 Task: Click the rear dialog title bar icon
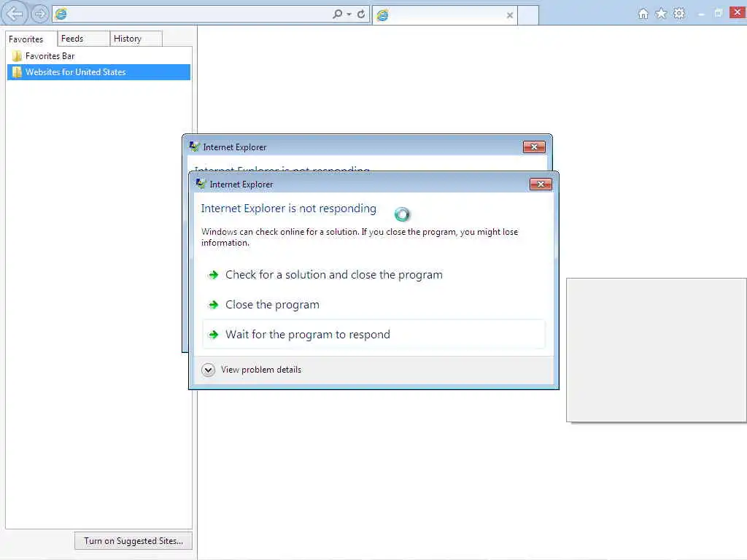[194, 147]
